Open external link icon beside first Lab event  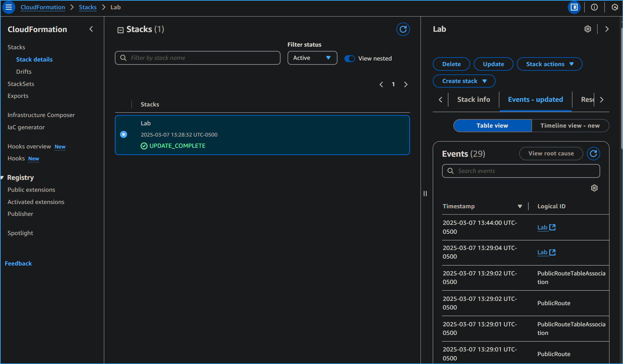(x=552, y=227)
